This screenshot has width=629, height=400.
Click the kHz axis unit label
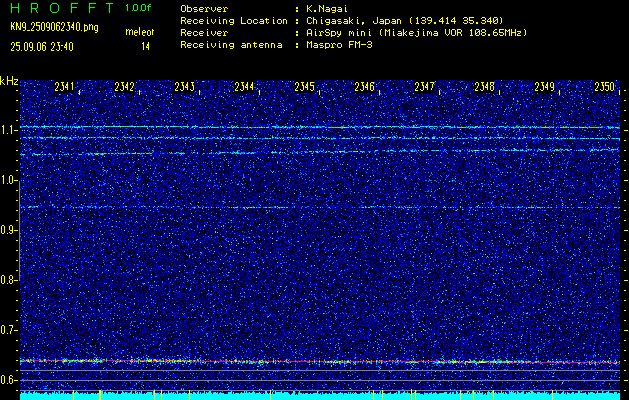click(x=9, y=81)
